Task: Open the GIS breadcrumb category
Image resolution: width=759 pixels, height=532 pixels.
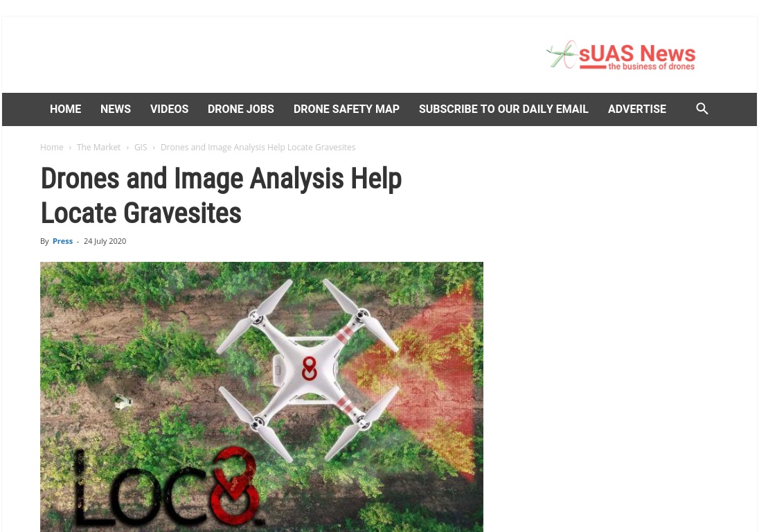Action: (x=141, y=147)
